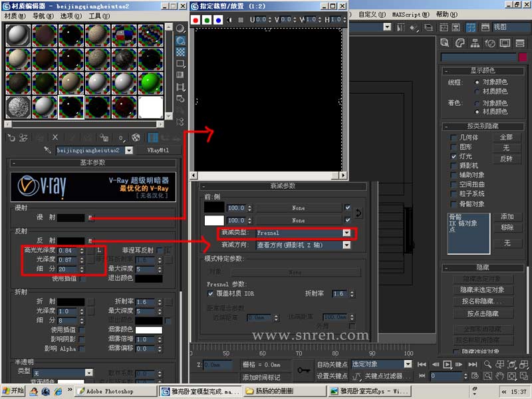Go to the end frame button
Screen dimensions: 532x399
[473, 364]
